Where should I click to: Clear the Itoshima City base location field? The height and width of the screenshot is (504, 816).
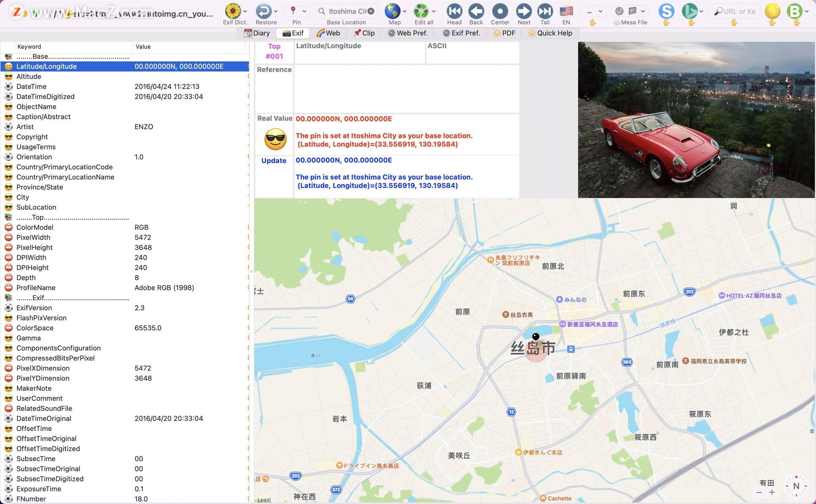pyautogui.click(x=371, y=11)
